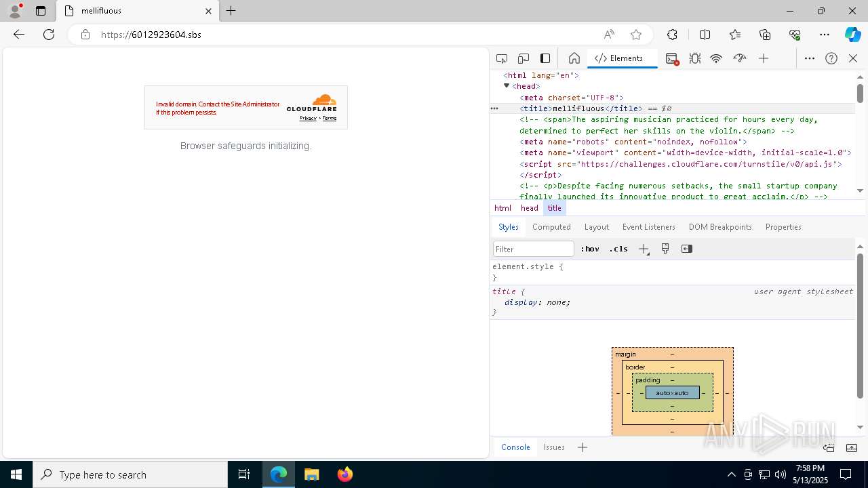868x488 pixels.
Task: Click the New style rule plus icon
Action: pyautogui.click(x=644, y=249)
